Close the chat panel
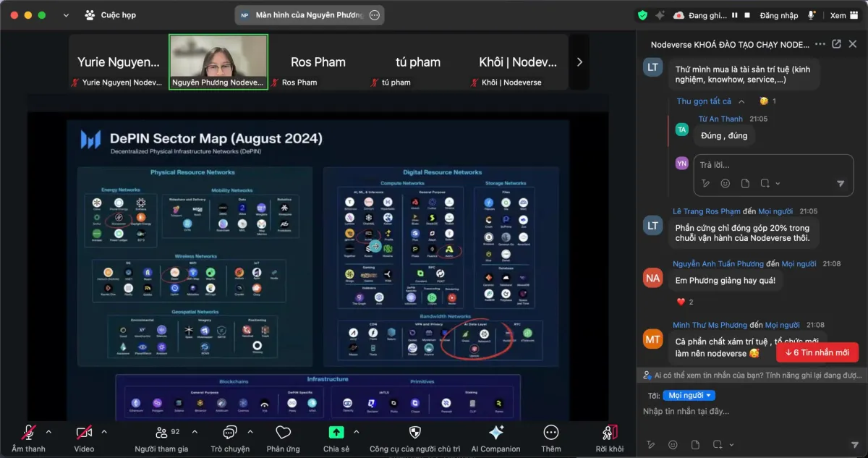This screenshot has height=458, width=868. pos(853,44)
